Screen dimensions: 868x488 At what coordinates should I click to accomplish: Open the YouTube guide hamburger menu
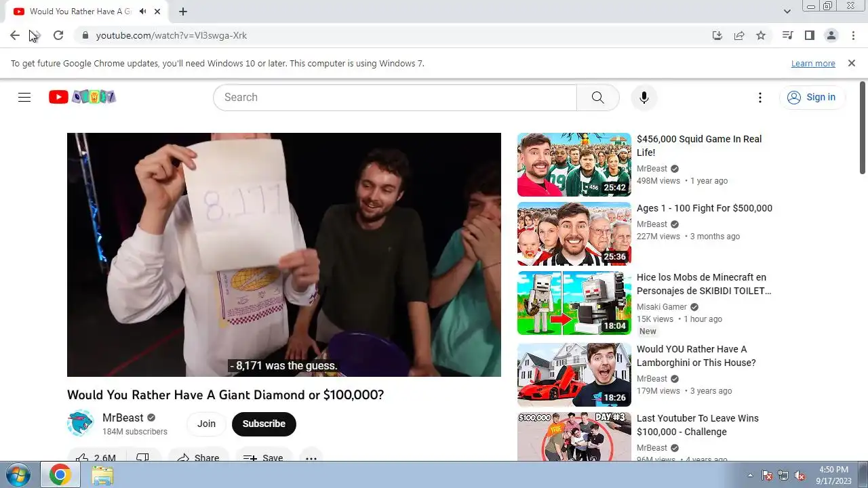pyautogui.click(x=24, y=97)
